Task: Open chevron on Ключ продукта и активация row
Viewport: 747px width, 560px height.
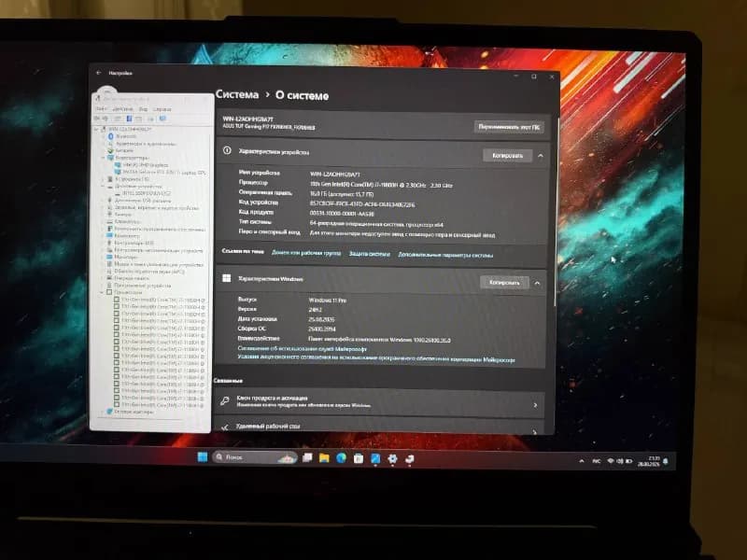Action: [x=535, y=405]
